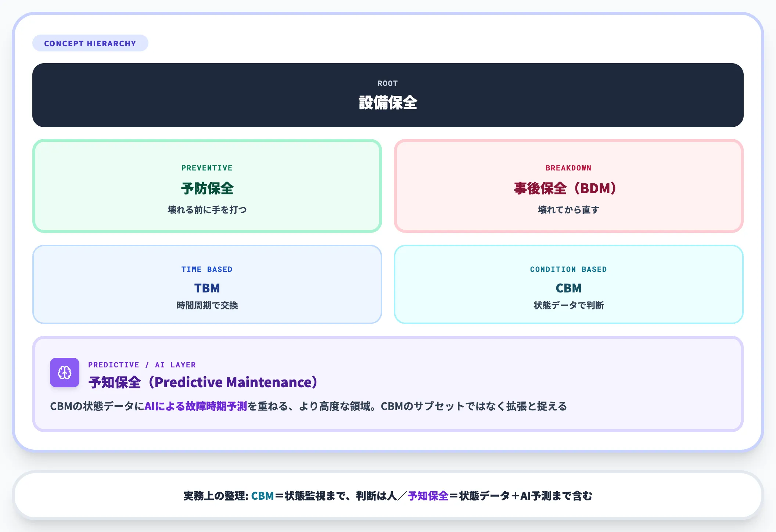Click the PREVENTIVE label text
The image size is (776, 532).
pos(207,168)
